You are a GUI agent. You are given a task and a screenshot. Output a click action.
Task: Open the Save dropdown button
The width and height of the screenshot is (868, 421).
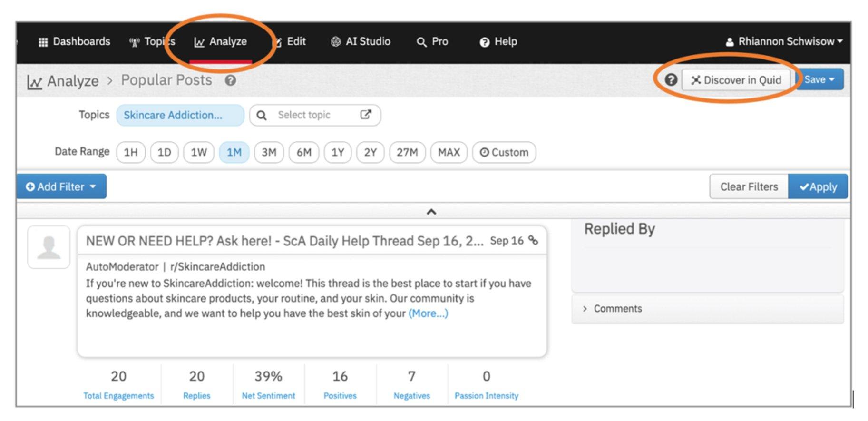point(819,79)
